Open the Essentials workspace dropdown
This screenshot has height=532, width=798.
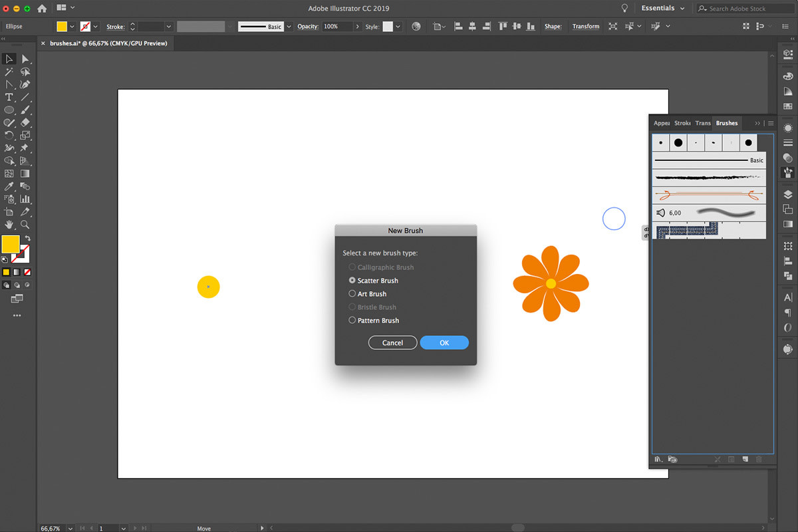pyautogui.click(x=662, y=9)
